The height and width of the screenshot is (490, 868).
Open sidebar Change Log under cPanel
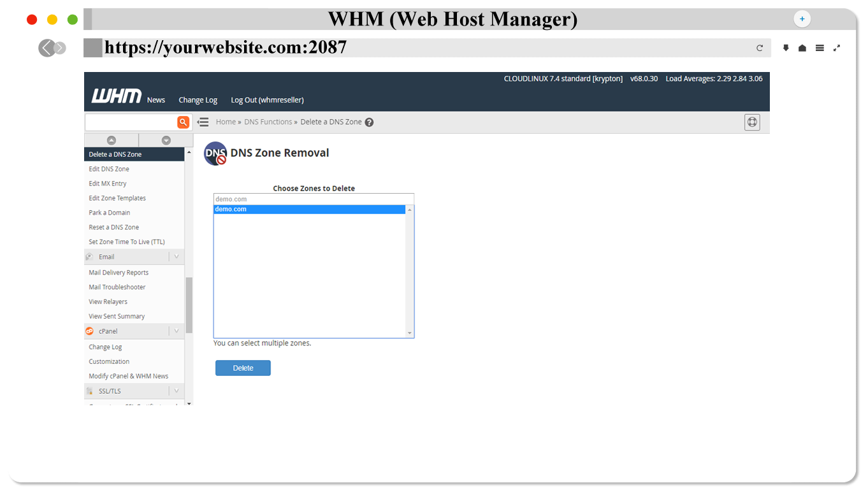pos(105,347)
